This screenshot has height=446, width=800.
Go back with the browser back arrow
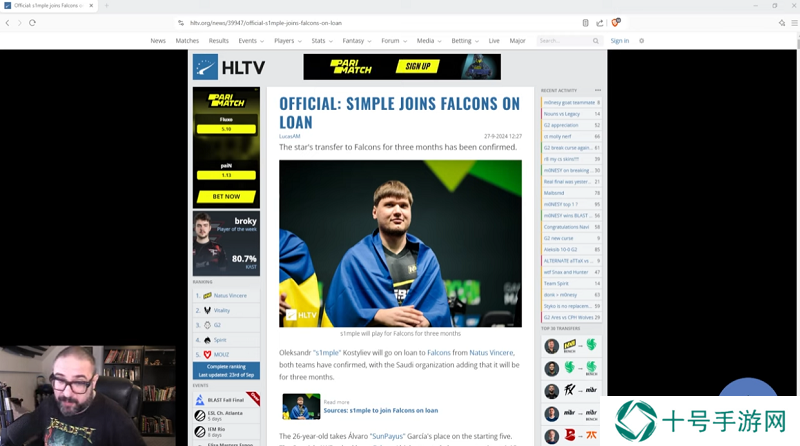point(8,22)
